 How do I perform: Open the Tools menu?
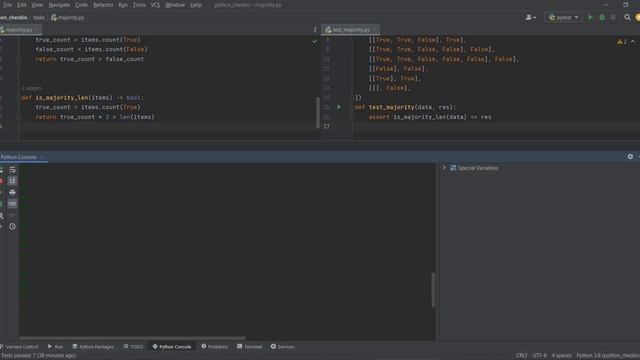click(139, 5)
